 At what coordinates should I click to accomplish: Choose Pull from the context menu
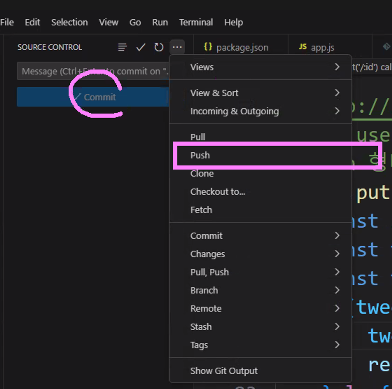tap(261, 137)
